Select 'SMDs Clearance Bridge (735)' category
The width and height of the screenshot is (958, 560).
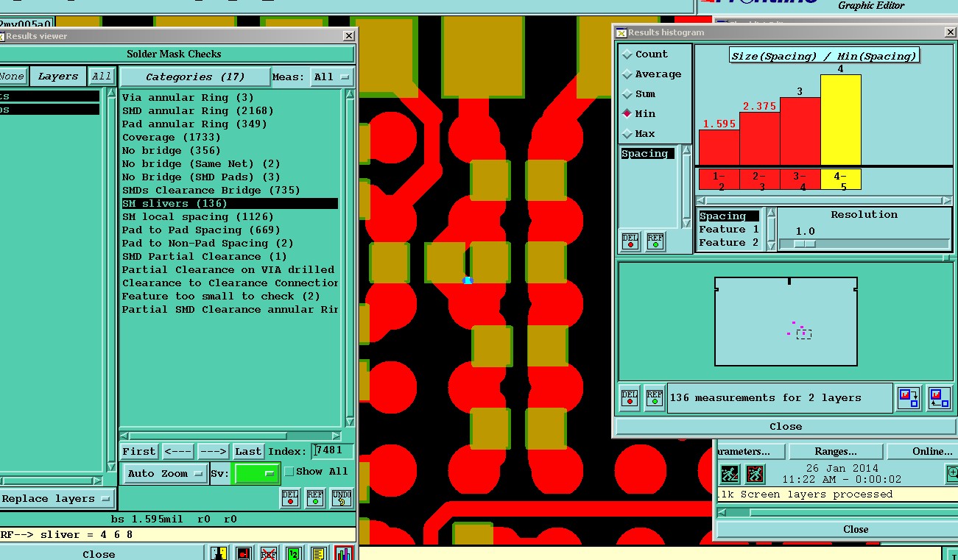click(x=211, y=191)
